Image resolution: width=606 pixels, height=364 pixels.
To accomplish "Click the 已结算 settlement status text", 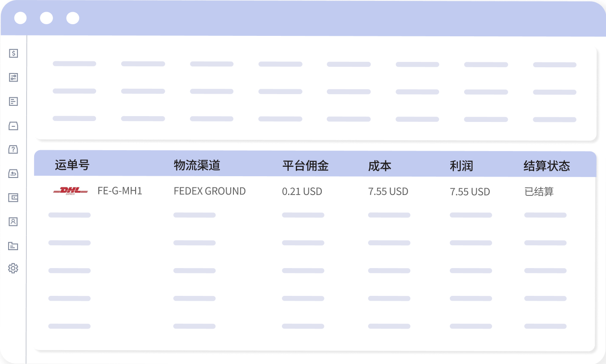I will (x=539, y=192).
